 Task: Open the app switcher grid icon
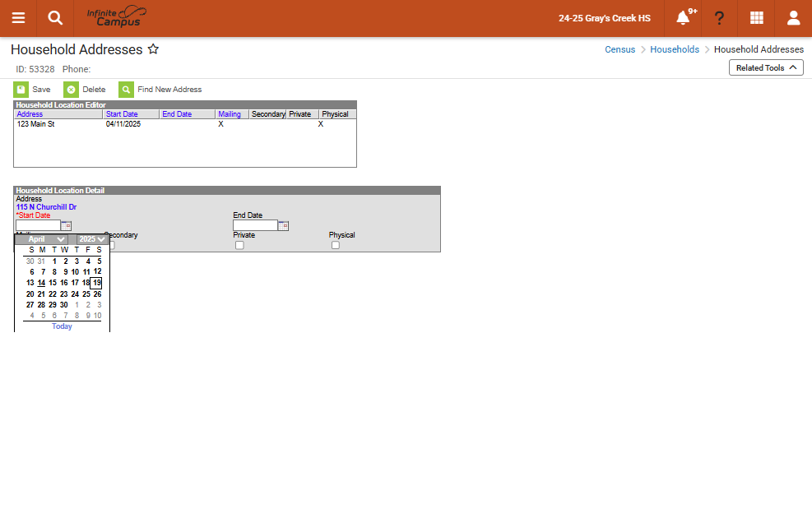[x=757, y=17]
